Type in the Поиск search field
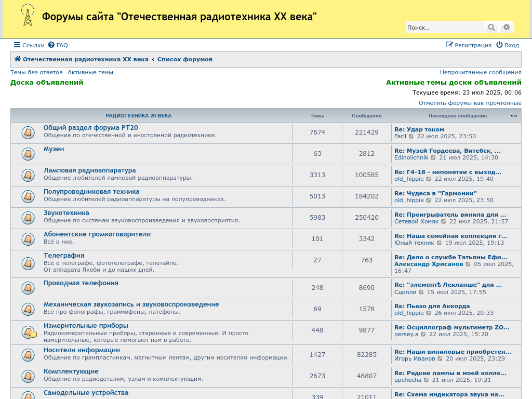The width and height of the screenshot is (532, 399). pos(444,28)
